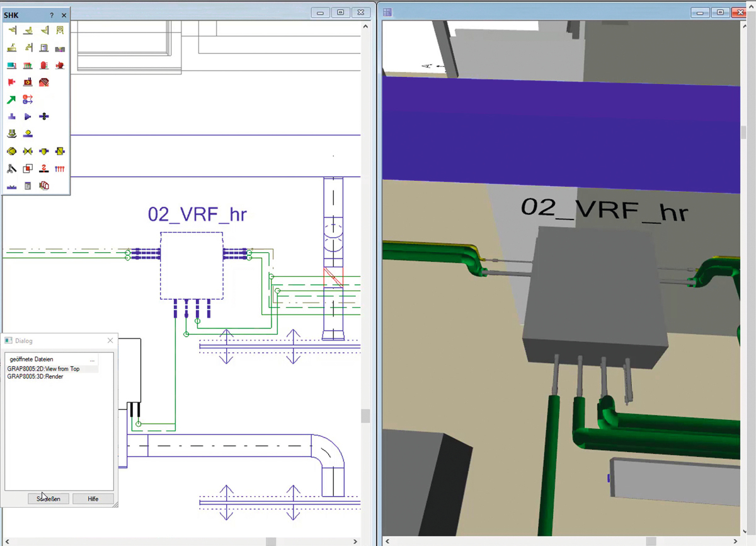Pick the shower tray with spray icon
Image resolution: width=756 pixels, height=546 pixels.
click(11, 47)
